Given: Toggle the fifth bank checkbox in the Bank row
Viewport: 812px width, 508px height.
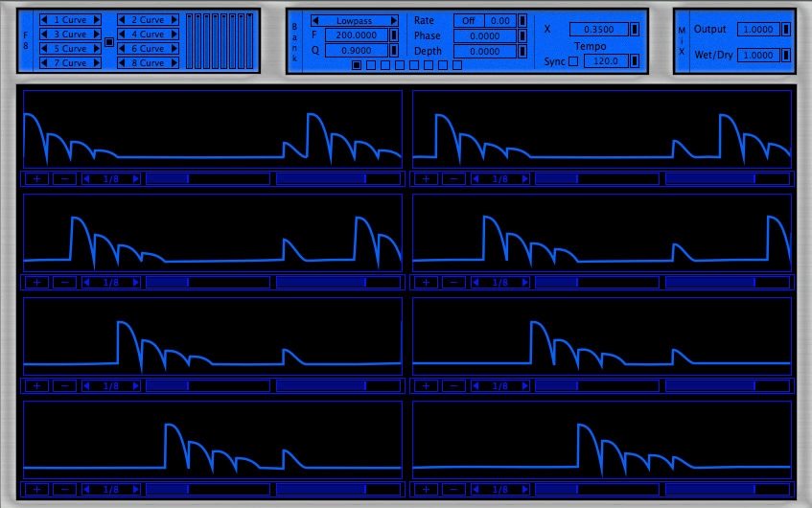Looking at the screenshot, I should tap(414, 65).
